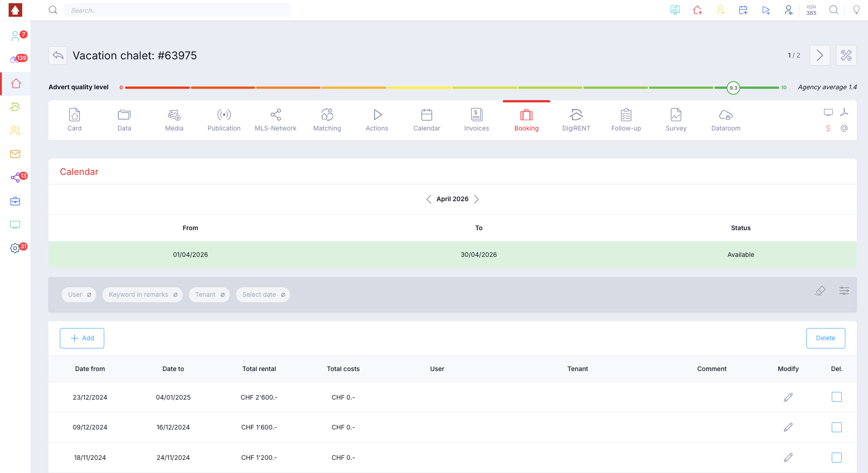Image resolution: width=868 pixels, height=473 pixels.
Task: Open the sidebar binoculars icon with badge 139
Action: point(15,59)
